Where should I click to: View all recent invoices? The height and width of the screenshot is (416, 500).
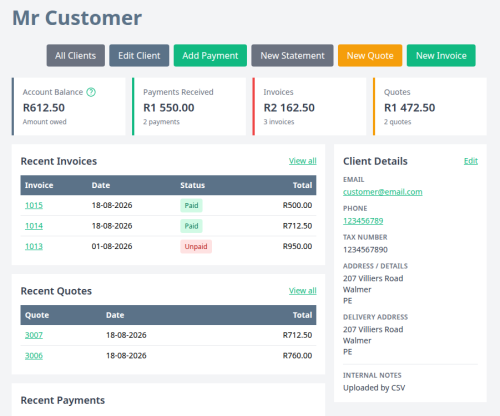tap(302, 161)
